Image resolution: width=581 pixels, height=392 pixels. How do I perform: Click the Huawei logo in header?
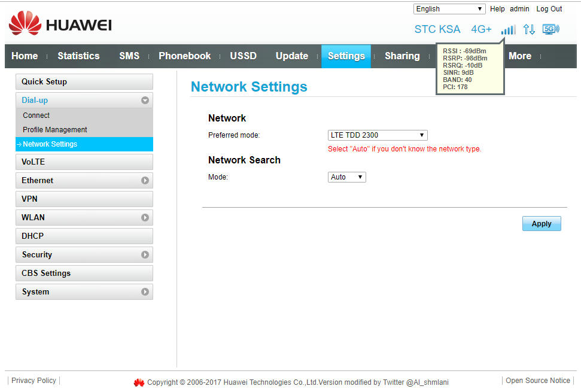60,25
